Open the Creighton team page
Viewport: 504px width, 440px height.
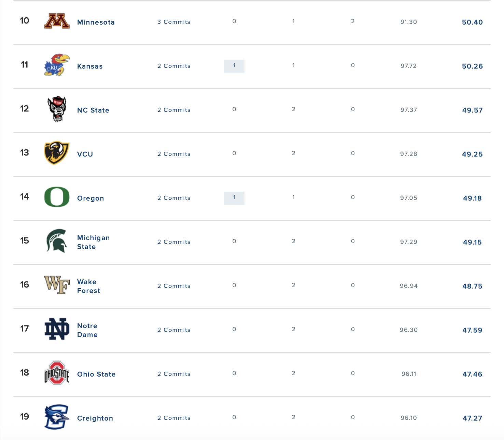[95, 418]
